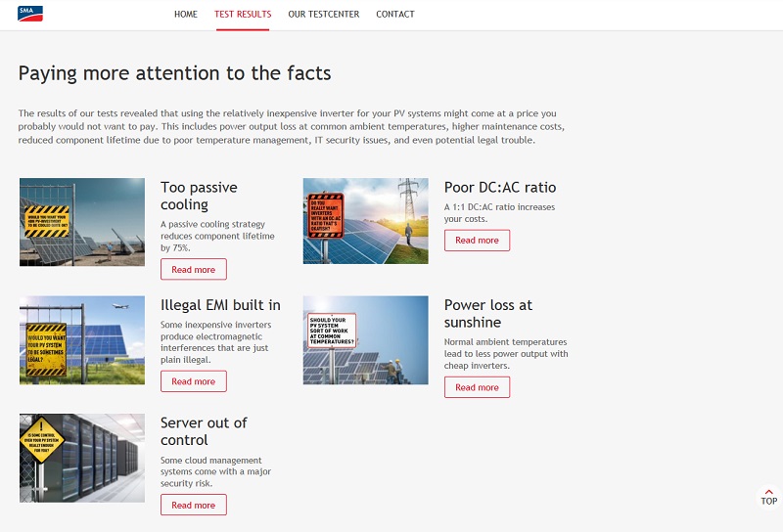Image resolution: width=783 pixels, height=532 pixels.
Task: Click the 'Poor DC:AC ratio' heading
Action: [x=499, y=188]
